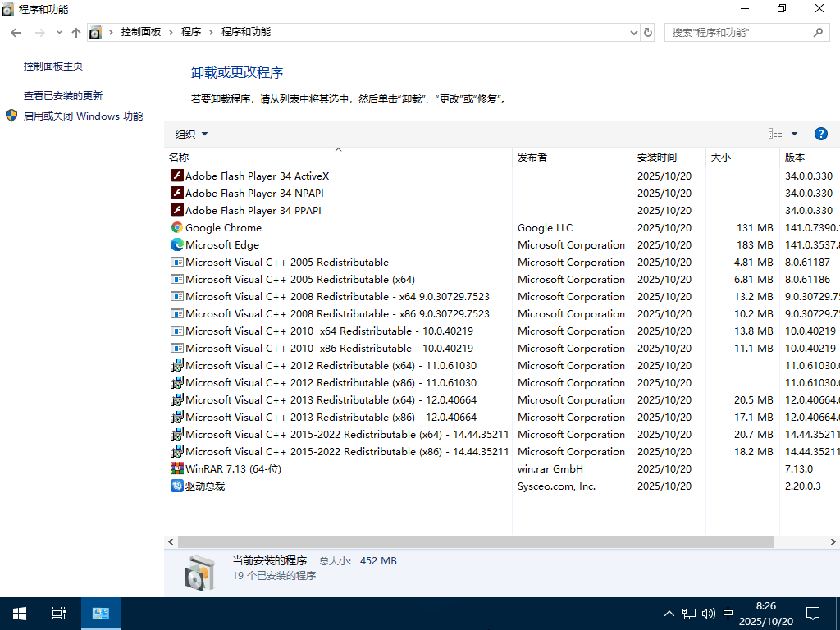840x630 pixels.
Task: Click the refresh icon beside the address bar
Action: (x=647, y=32)
